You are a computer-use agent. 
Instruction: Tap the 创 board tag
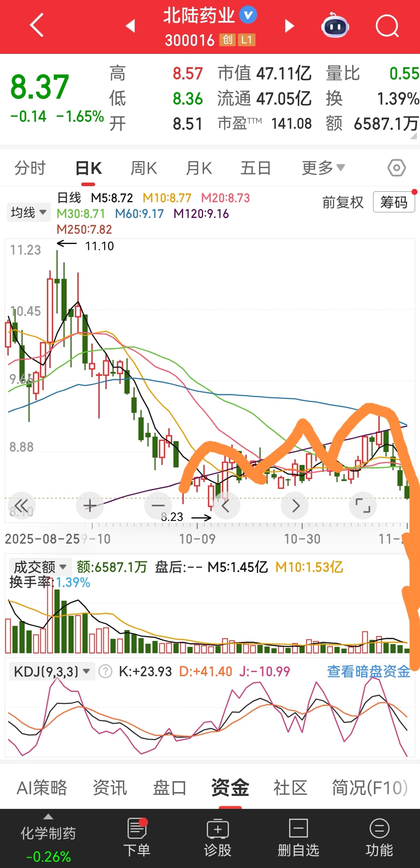pyautogui.click(x=227, y=40)
